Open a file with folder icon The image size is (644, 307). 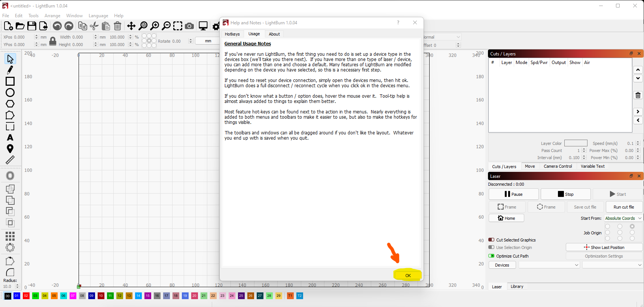[x=20, y=26]
